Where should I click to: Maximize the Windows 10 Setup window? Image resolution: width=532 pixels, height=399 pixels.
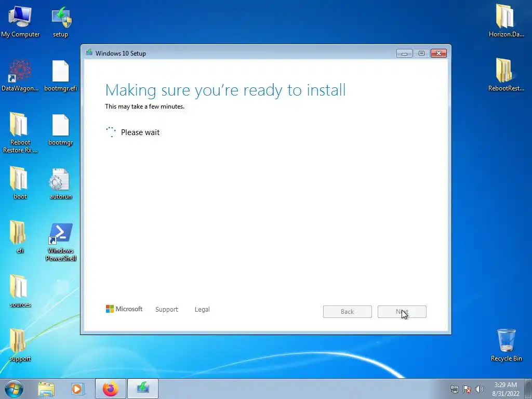click(421, 54)
